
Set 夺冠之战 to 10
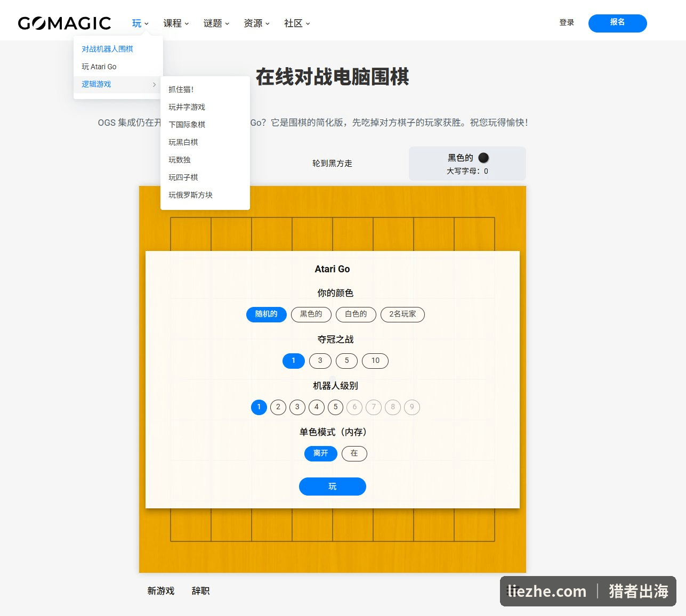click(375, 361)
